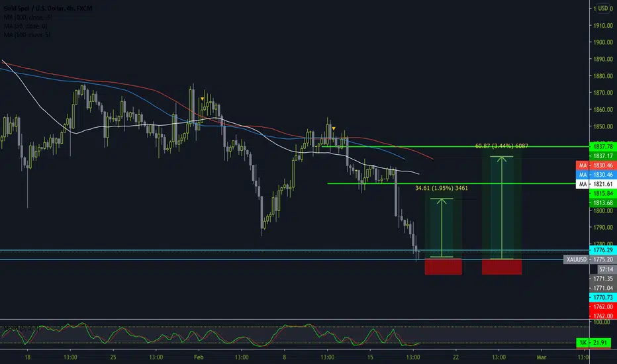Click the 1890.00 price scale tick
617x364 pixels.
pyautogui.click(x=603, y=59)
